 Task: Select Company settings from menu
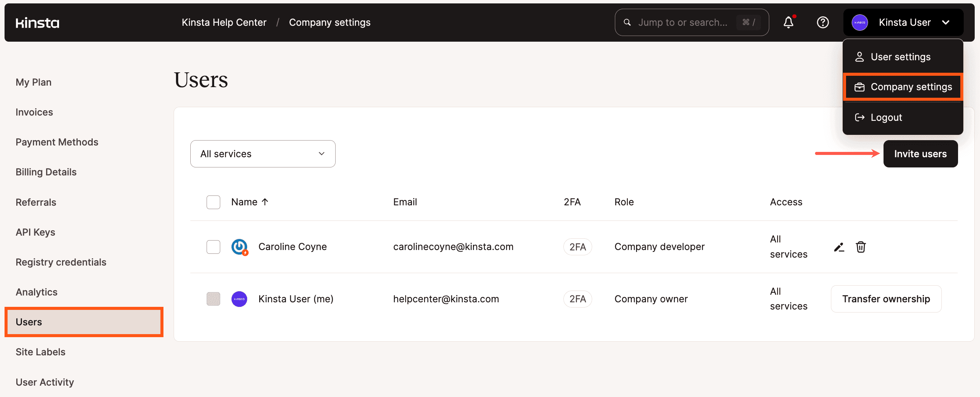pyautogui.click(x=902, y=87)
